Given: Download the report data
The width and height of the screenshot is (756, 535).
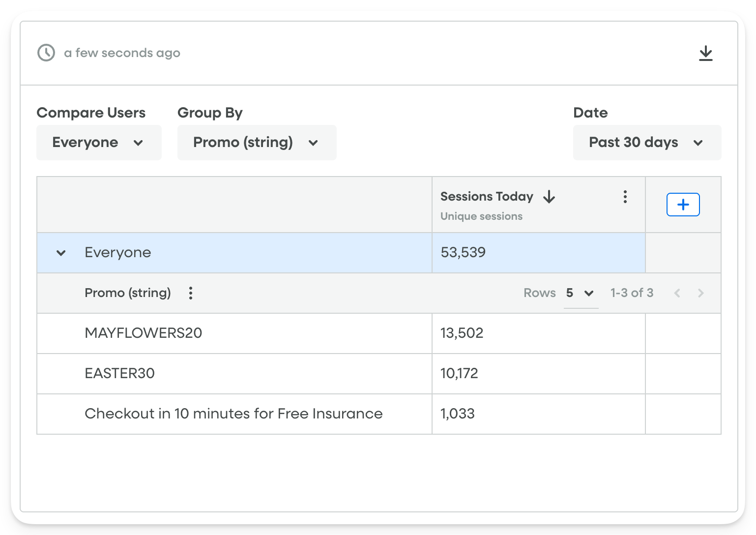Looking at the screenshot, I should pyautogui.click(x=706, y=53).
